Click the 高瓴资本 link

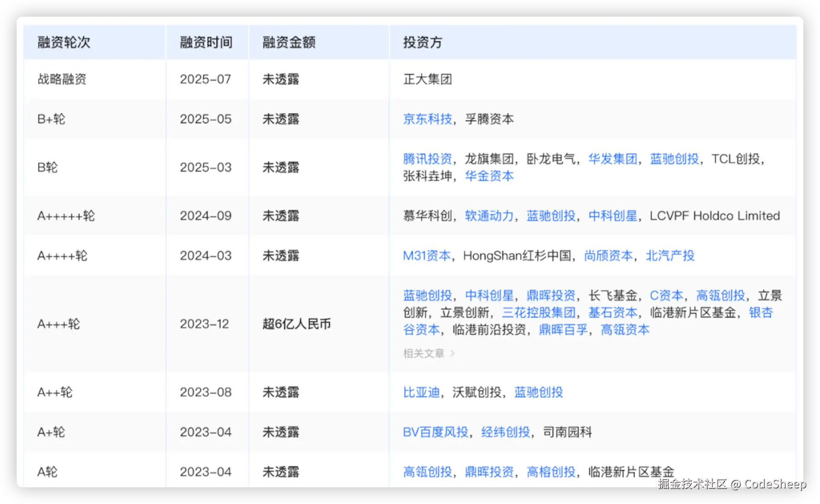click(x=625, y=330)
